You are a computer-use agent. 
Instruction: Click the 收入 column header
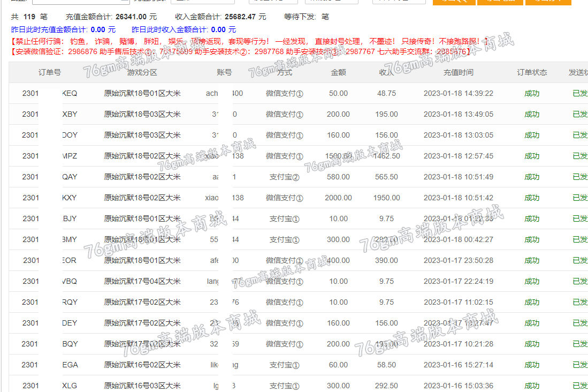tap(387, 72)
